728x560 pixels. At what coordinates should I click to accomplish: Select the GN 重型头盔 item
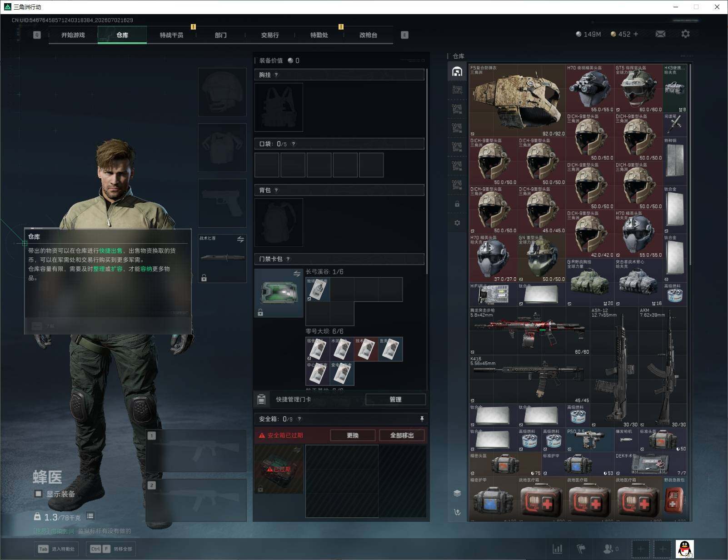click(x=541, y=258)
